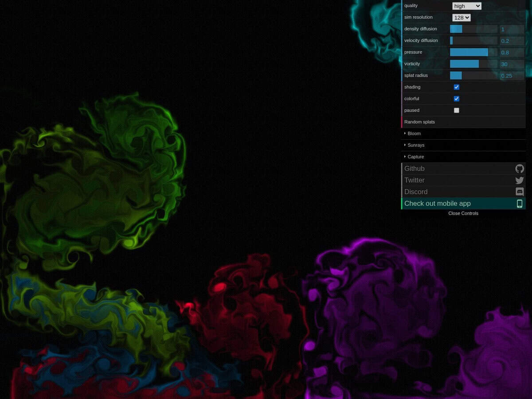Follow the Github link text
This screenshot has height=399, width=532.
coord(414,168)
